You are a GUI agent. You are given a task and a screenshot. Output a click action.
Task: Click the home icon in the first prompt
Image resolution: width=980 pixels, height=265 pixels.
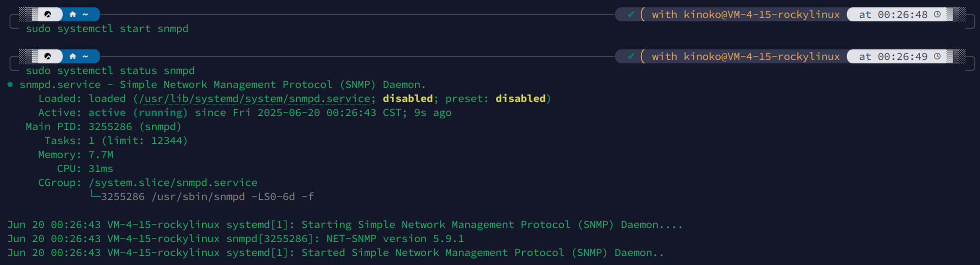[73, 14]
